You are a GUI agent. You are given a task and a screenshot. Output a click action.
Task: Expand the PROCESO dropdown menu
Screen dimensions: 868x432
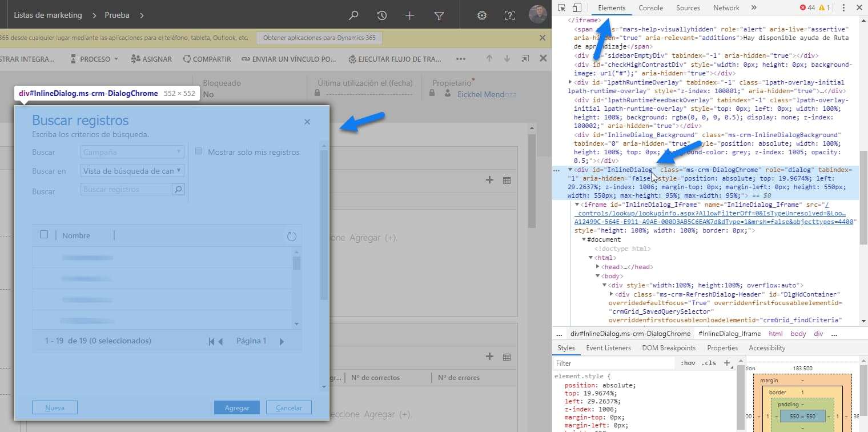94,59
